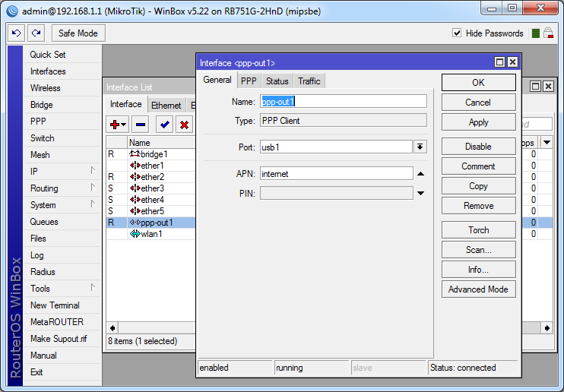Click the Redo arrow icon
This screenshot has width=564, height=392.
36,33
